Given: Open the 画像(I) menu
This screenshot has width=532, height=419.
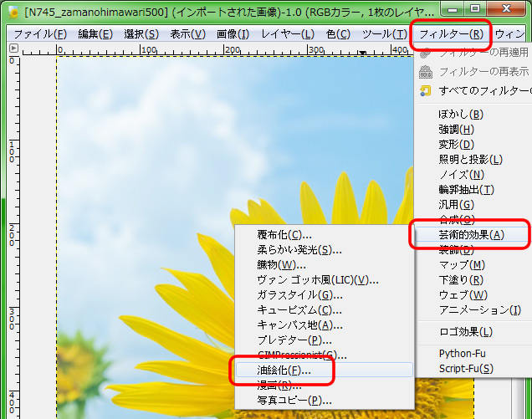Looking at the screenshot, I should 233,34.
